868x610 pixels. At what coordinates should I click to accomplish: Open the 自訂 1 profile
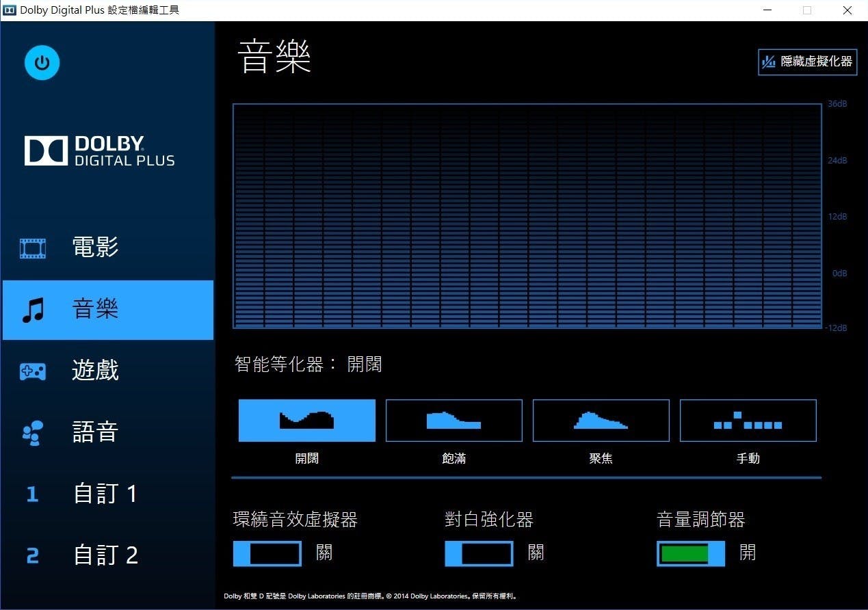tap(108, 494)
